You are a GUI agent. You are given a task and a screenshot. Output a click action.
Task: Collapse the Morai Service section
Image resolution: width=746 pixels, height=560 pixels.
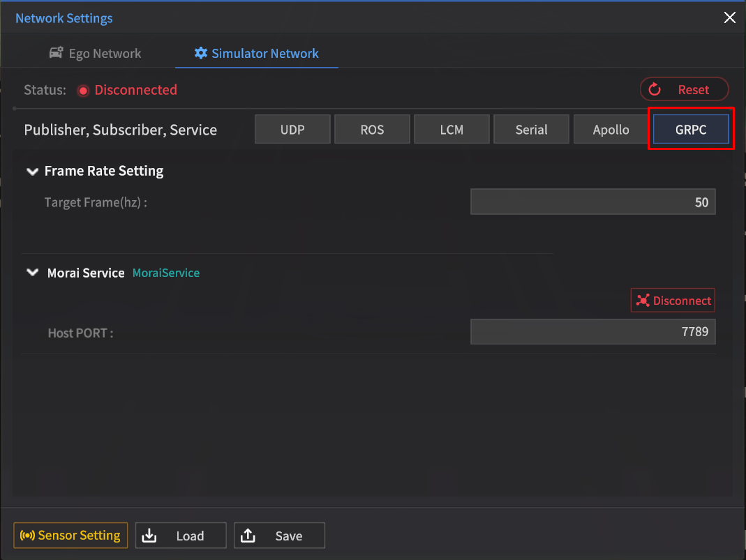point(32,273)
